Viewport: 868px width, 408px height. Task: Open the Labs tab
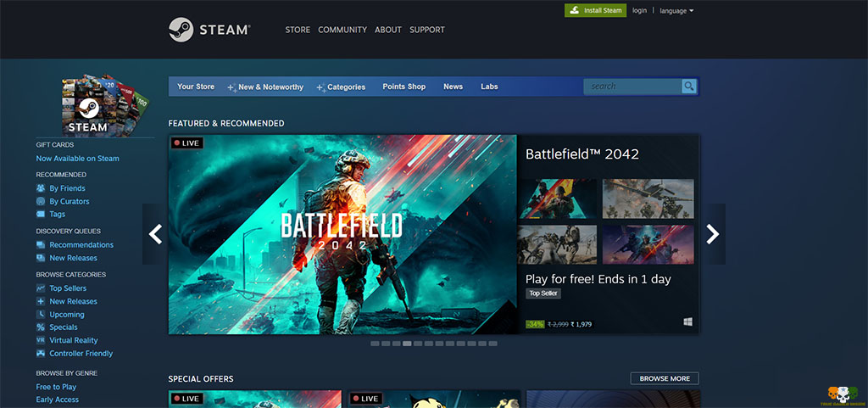pos(489,87)
